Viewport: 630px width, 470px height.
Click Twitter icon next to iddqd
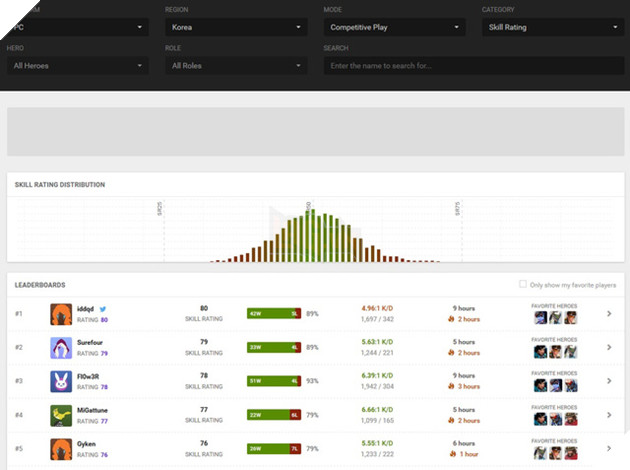pyautogui.click(x=103, y=309)
